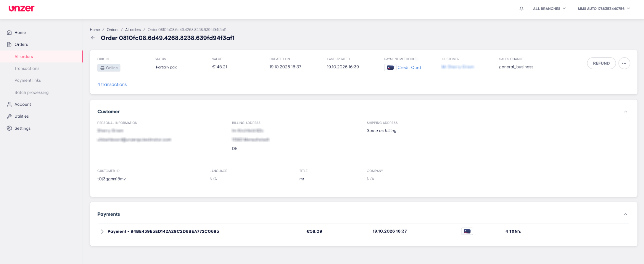644x264 pixels.
Task: Click the Account person icon
Action: (9, 104)
